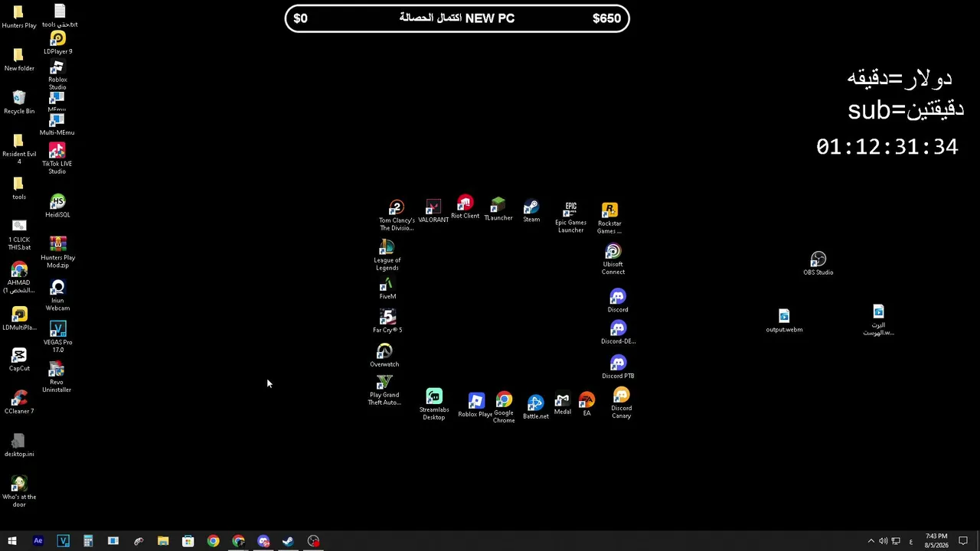Select the Streamlabs Desktop shortcut
Viewport: 980px width, 551px height.
(x=434, y=405)
